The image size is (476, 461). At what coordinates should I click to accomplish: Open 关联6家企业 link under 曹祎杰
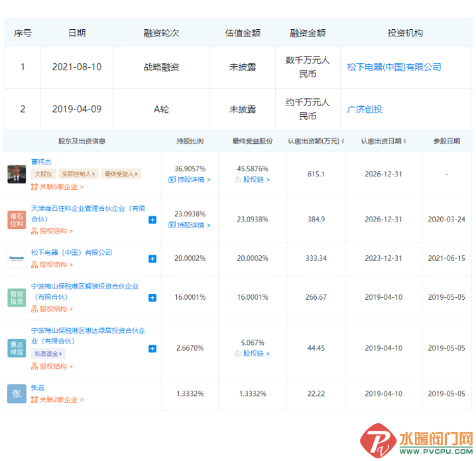pos(61,187)
